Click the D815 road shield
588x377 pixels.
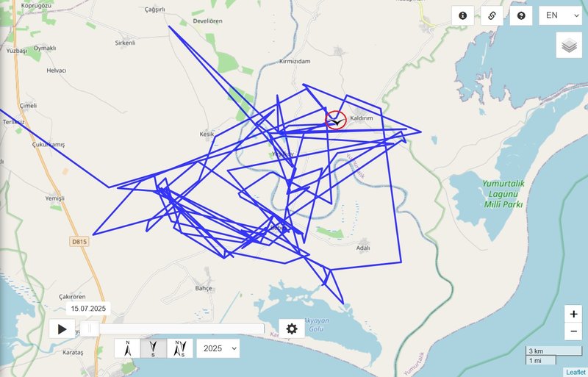[x=79, y=242]
